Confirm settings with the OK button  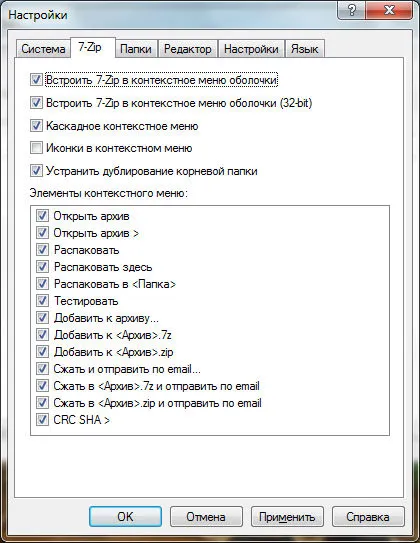click(x=125, y=517)
